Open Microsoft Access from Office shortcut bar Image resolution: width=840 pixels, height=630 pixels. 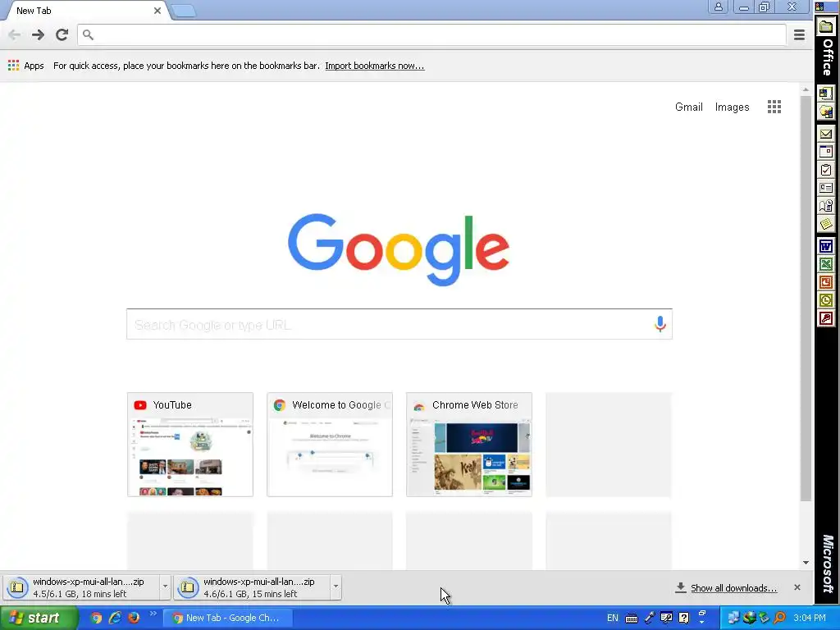click(826, 319)
